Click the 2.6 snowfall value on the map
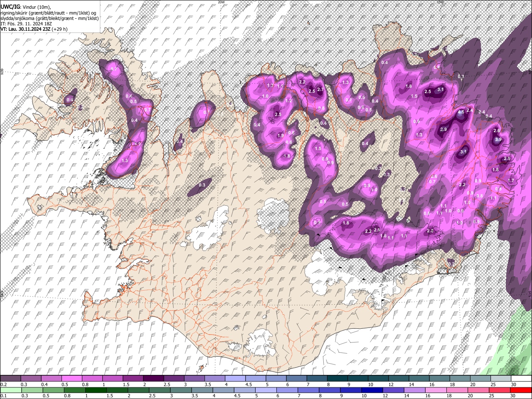The image size is (532, 399). coord(496,131)
